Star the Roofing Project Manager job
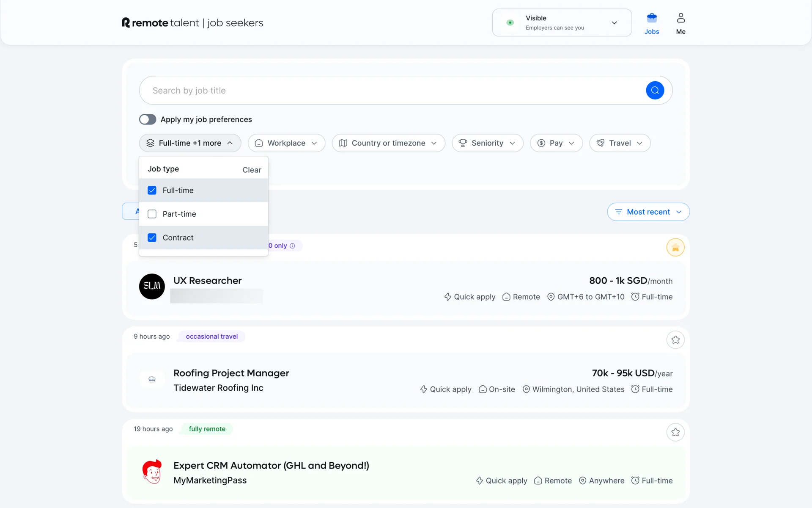812x508 pixels. [675, 340]
